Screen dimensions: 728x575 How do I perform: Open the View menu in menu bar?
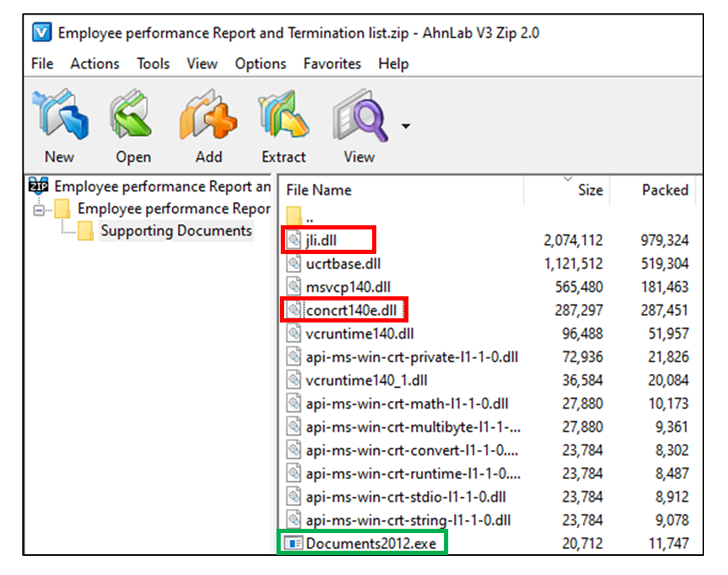[202, 64]
